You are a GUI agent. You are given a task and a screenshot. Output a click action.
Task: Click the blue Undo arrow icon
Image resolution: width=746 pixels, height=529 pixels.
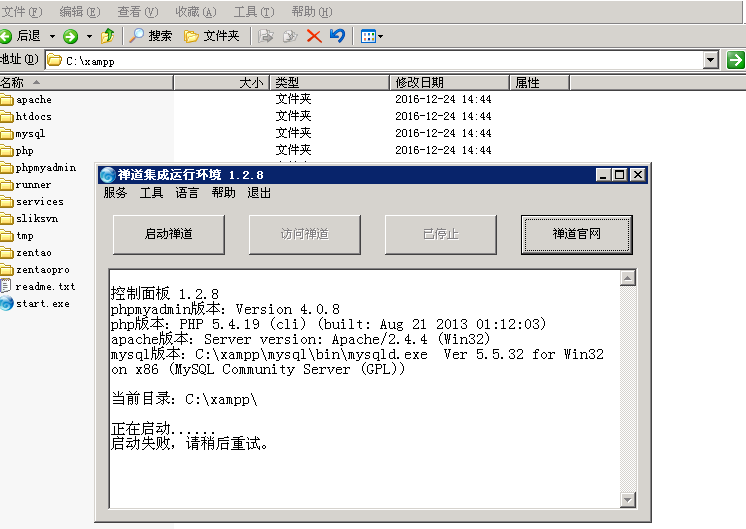(337, 36)
